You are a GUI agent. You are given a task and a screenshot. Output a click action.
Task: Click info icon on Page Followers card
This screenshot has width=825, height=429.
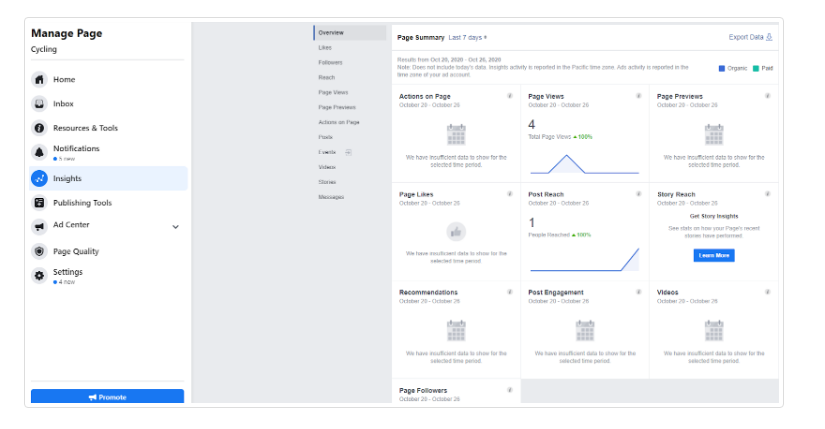click(509, 390)
